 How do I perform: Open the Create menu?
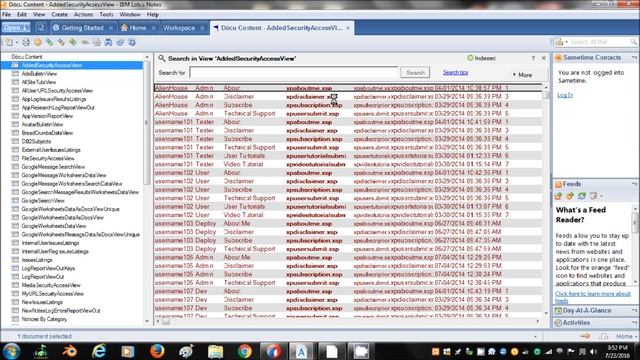tap(60, 14)
